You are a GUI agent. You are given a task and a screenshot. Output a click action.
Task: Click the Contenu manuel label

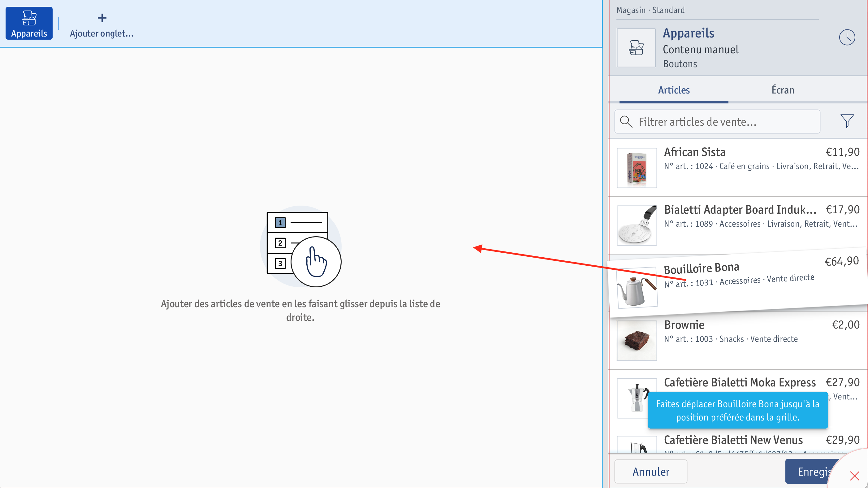pyautogui.click(x=701, y=50)
